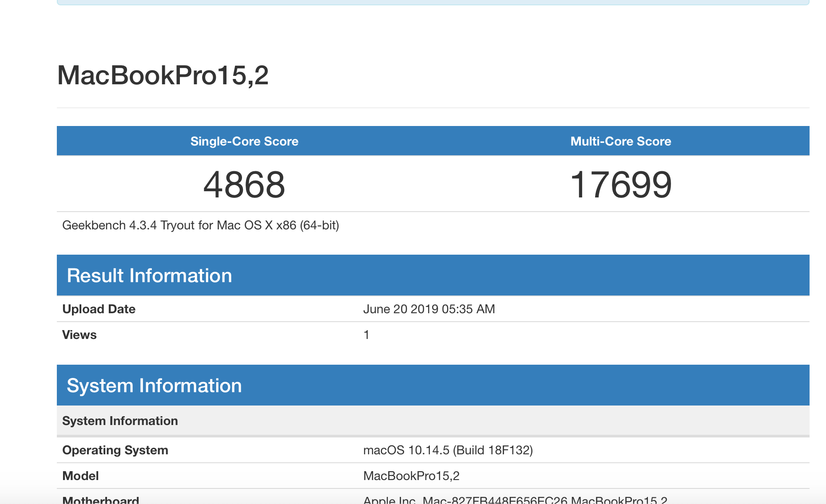Select the views count value 1
Viewport: 826px width, 504px height.
click(366, 335)
